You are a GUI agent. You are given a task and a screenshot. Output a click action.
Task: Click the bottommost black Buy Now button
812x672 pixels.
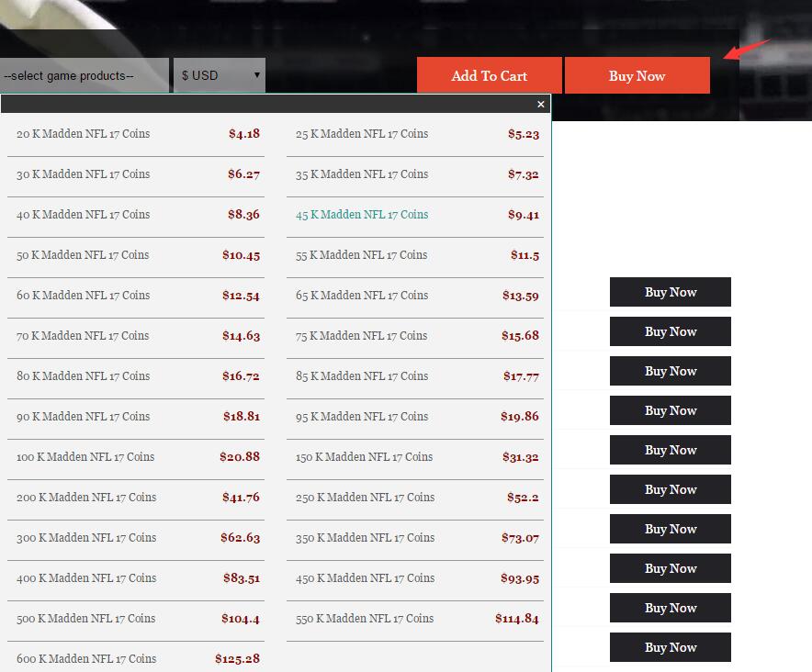click(x=671, y=647)
